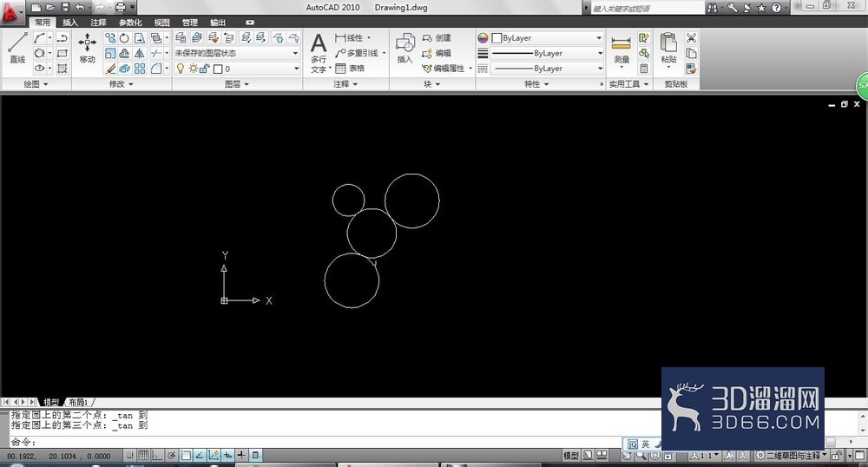Switch to the 布局1 layout tab
This screenshot has height=467, width=868.
pos(79,402)
